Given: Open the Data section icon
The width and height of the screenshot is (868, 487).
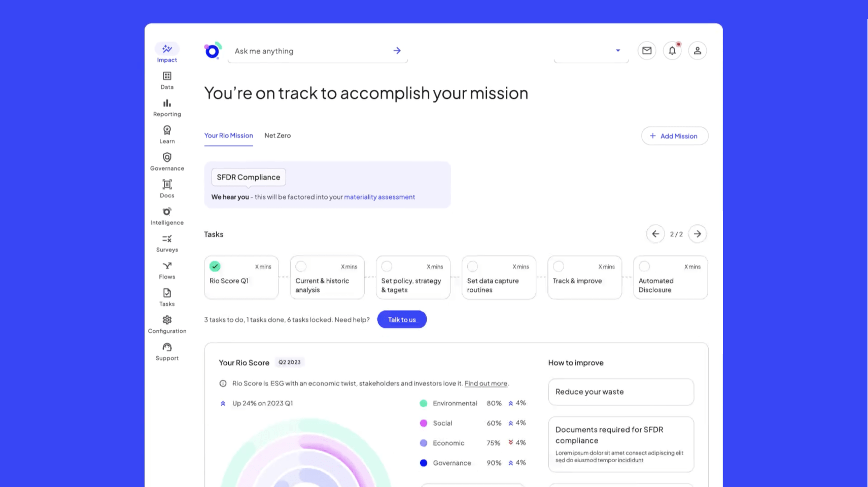Looking at the screenshot, I should click(x=167, y=76).
